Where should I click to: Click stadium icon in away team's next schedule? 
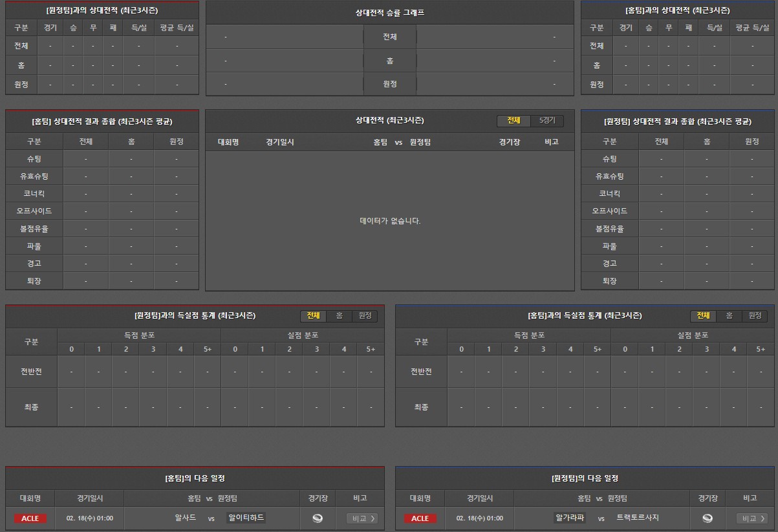click(708, 518)
